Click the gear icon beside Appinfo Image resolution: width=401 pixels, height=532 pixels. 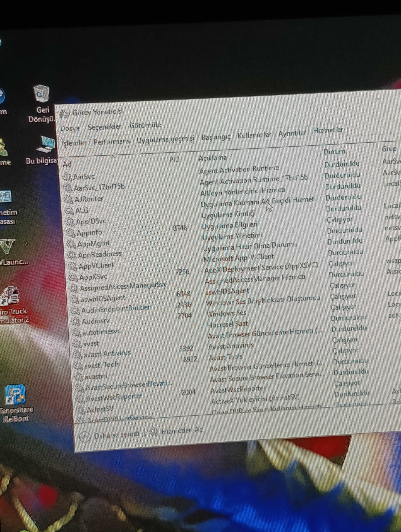pyautogui.click(x=70, y=233)
